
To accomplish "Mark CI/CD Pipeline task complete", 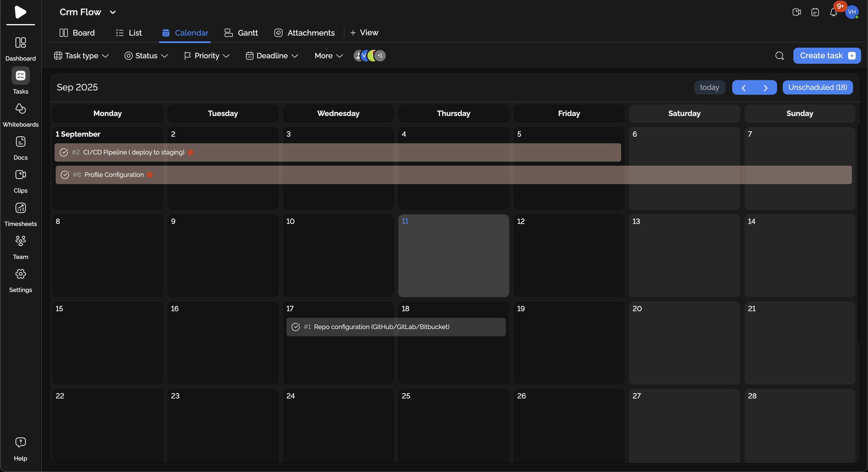I will 64,152.
